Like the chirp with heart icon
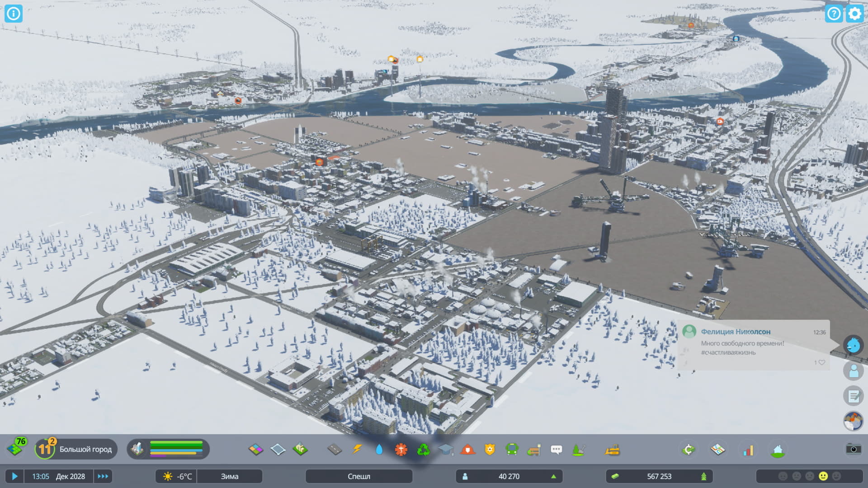The width and height of the screenshot is (868, 488). tap(822, 362)
